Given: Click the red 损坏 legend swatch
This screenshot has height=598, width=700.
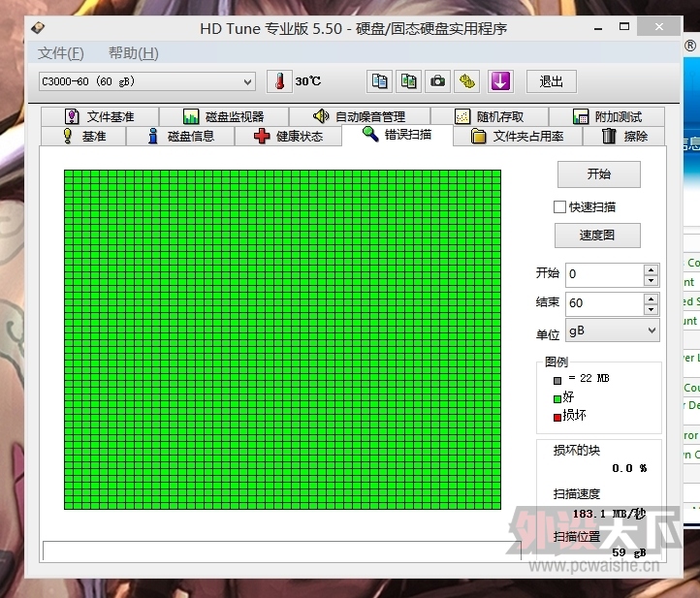Looking at the screenshot, I should point(557,418).
